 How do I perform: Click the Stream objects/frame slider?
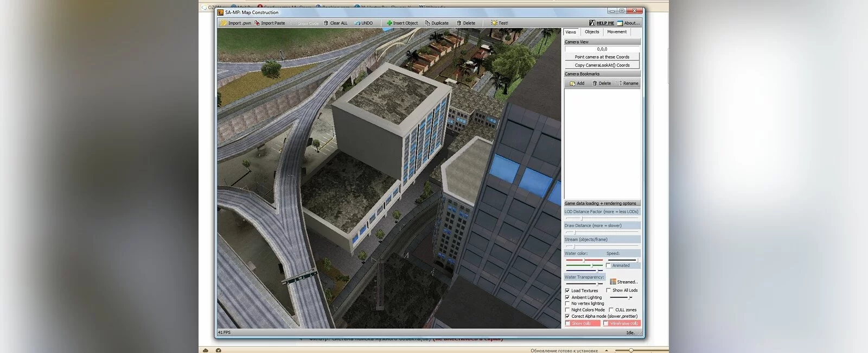(602, 246)
